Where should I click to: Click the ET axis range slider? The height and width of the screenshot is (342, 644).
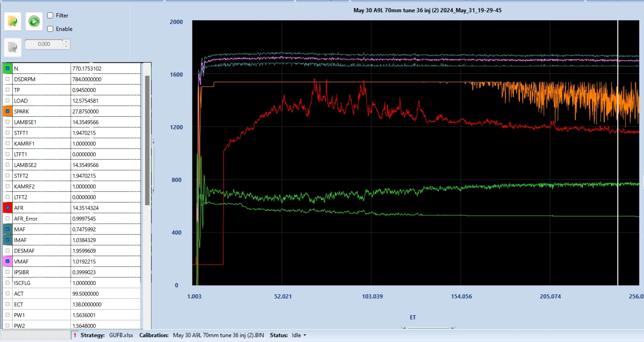(429, 328)
